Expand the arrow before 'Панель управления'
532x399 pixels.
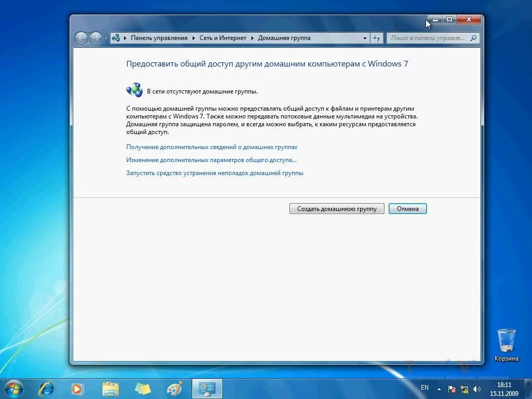click(x=125, y=38)
